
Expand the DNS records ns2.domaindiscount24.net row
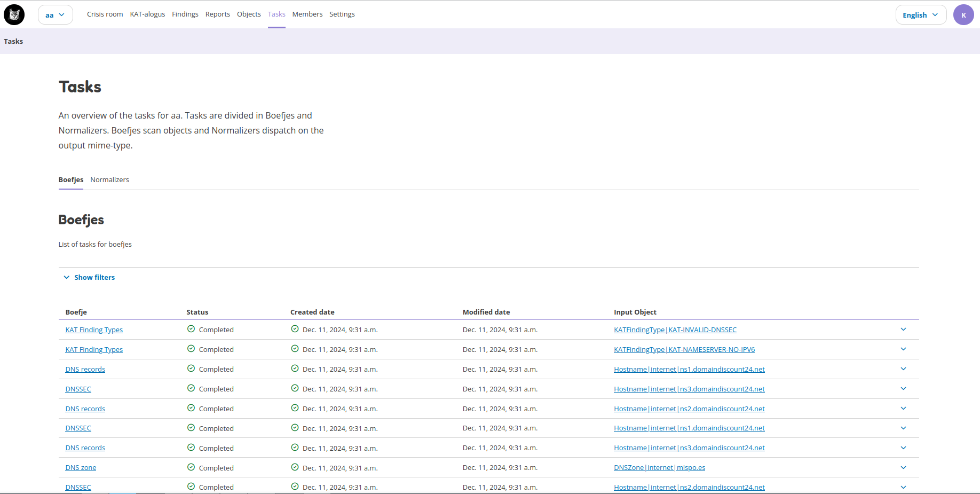903,409
